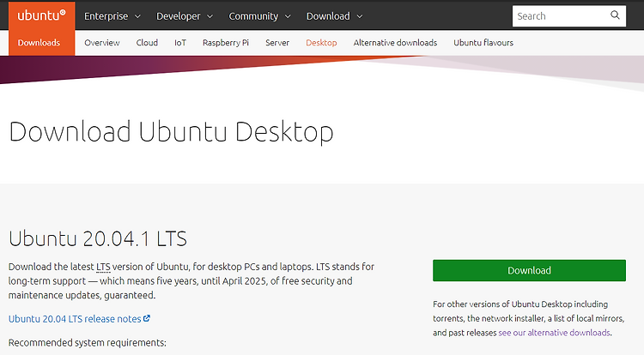
Task: Click the Recommended system requirements text
Action: [87, 343]
